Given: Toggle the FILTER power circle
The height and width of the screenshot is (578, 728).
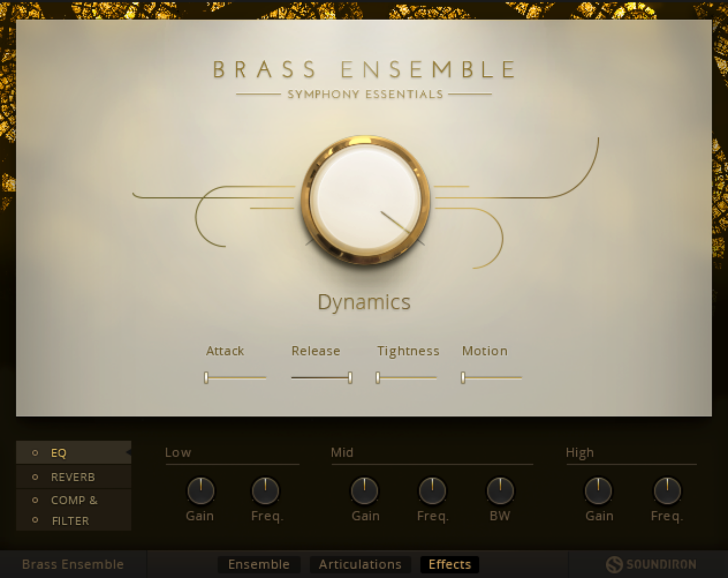Looking at the screenshot, I should [x=35, y=520].
